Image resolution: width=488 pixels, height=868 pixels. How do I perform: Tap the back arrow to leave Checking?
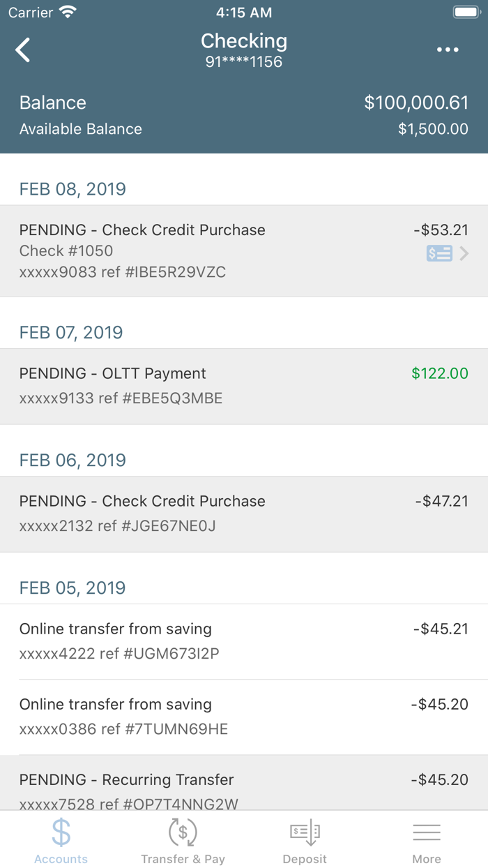coord(22,50)
